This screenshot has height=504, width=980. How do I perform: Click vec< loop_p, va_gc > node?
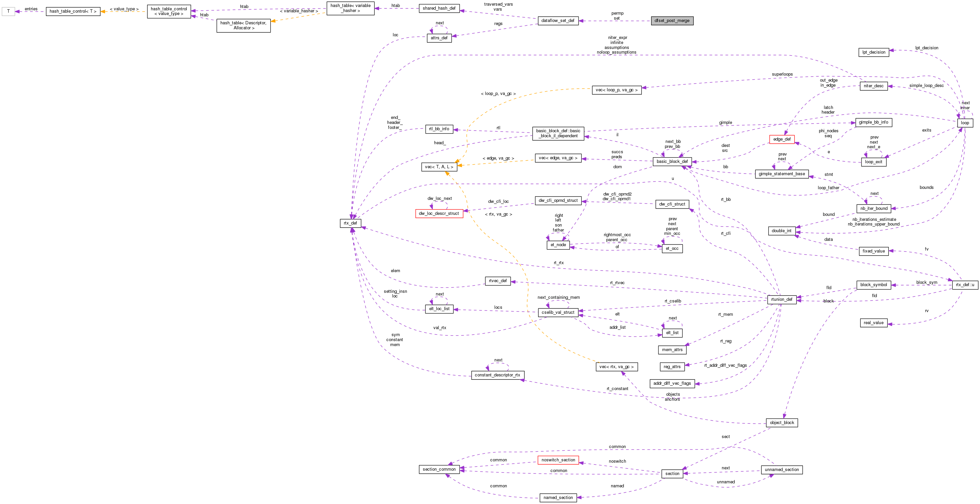616,90
